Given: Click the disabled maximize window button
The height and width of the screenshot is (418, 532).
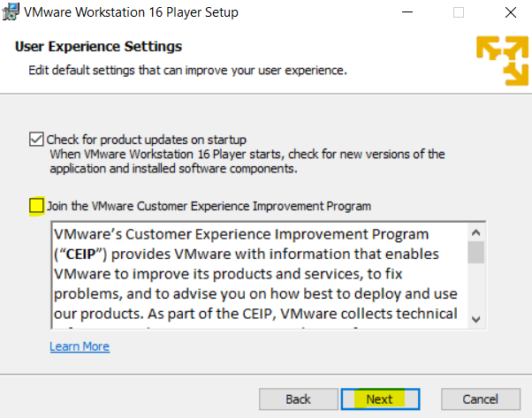Looking at the screenshot, I should click(x=459, y=12).
